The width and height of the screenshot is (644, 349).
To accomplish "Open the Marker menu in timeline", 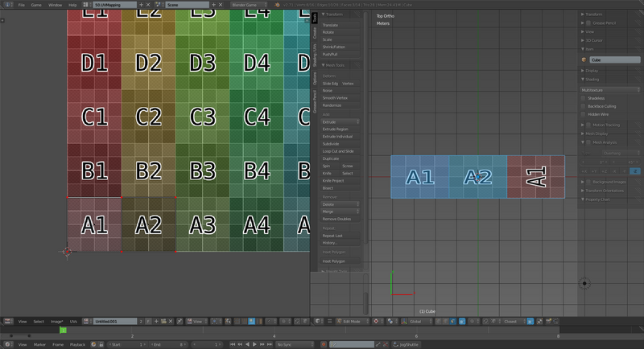I will point(39,344).
